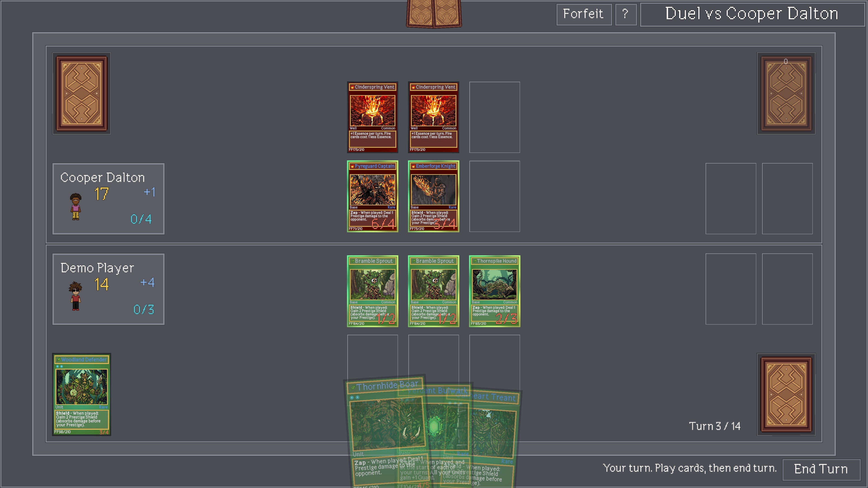
Task: Click Demo Player's prestige value 14
Action: pos(101,284)
